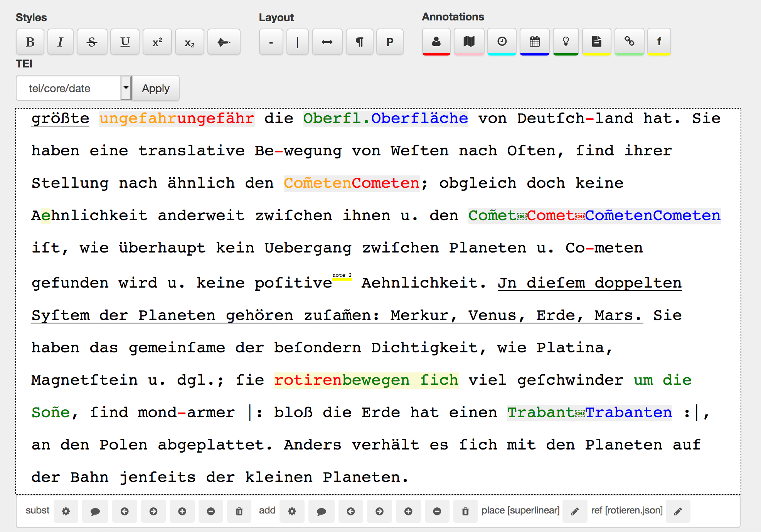Toggle bold style button
761x532 pixels.
tap(30, 42)
